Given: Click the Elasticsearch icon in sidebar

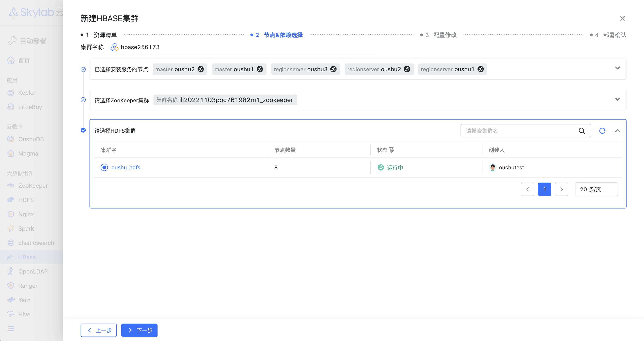Looking at the screenshot, I should [11, 243].
